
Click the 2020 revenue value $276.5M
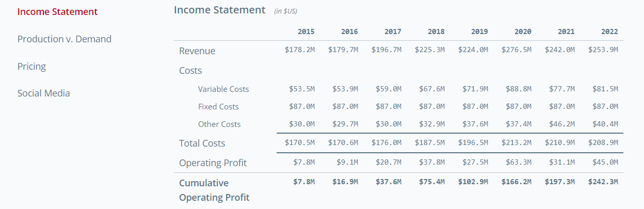click(517, 50)
